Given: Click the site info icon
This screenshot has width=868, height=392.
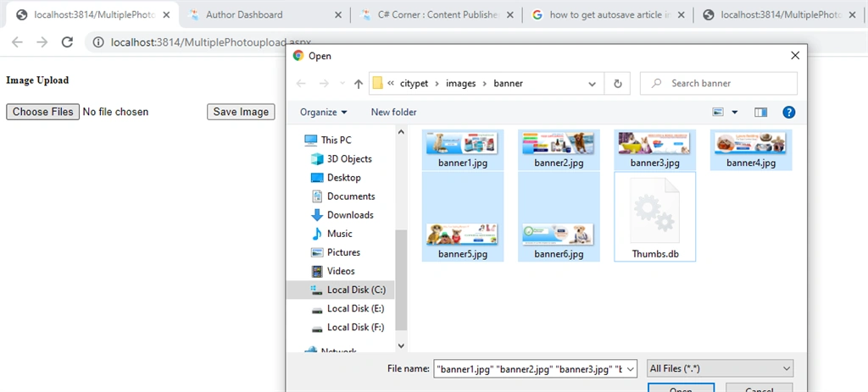Looking at the screenshot, I should tap(98, 42).
